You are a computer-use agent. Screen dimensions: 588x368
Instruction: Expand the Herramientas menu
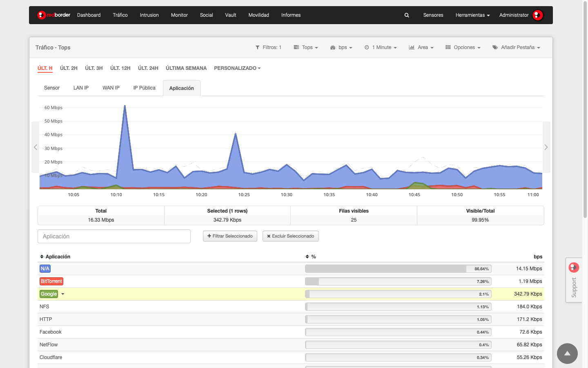472,15
